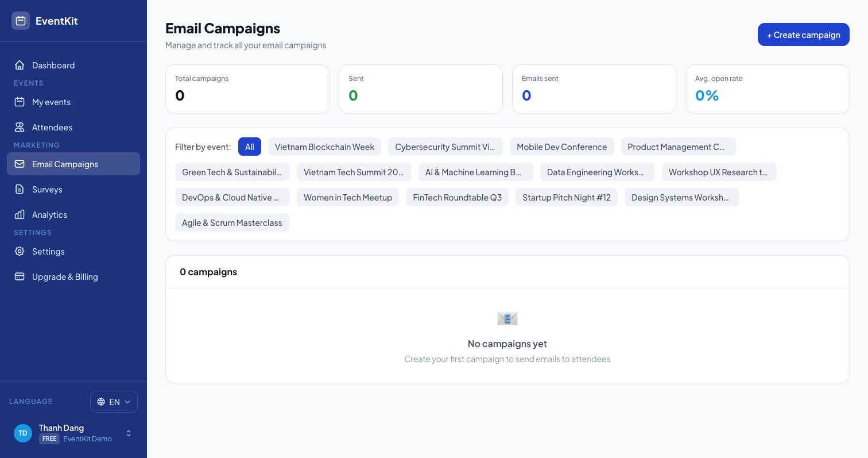Click the Email Campaigns page title
Viewport: 868px width, 458px height.
click(223, 28)
